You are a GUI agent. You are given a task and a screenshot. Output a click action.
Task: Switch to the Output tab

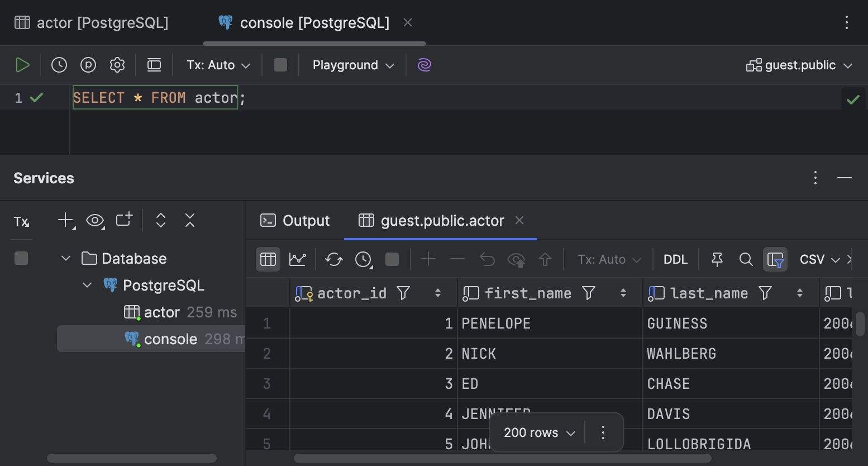point(295,220)
